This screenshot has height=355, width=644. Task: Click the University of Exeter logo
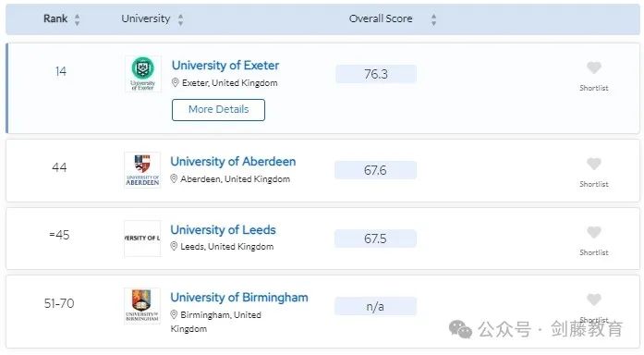coord(143,74)
